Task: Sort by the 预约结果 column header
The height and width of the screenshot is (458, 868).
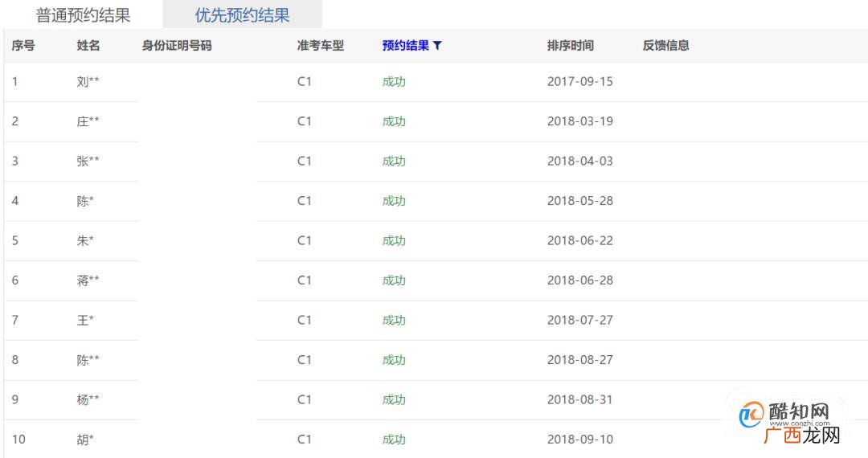Action: [x=406, y=45]
